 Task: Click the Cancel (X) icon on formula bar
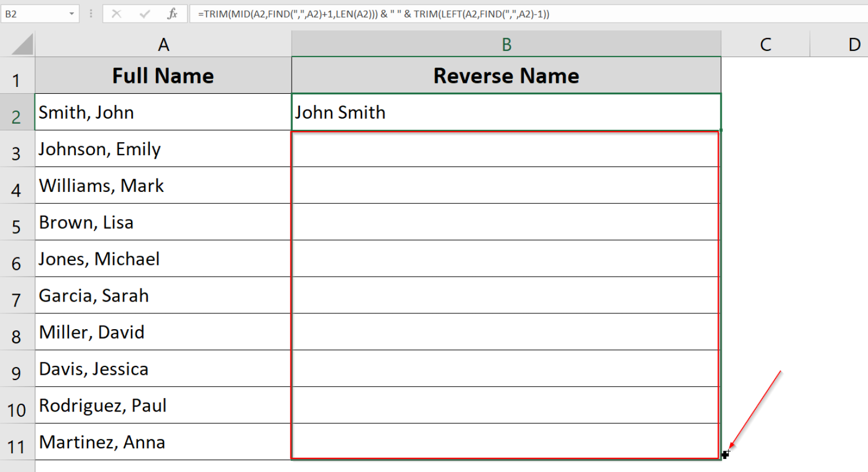117,14
